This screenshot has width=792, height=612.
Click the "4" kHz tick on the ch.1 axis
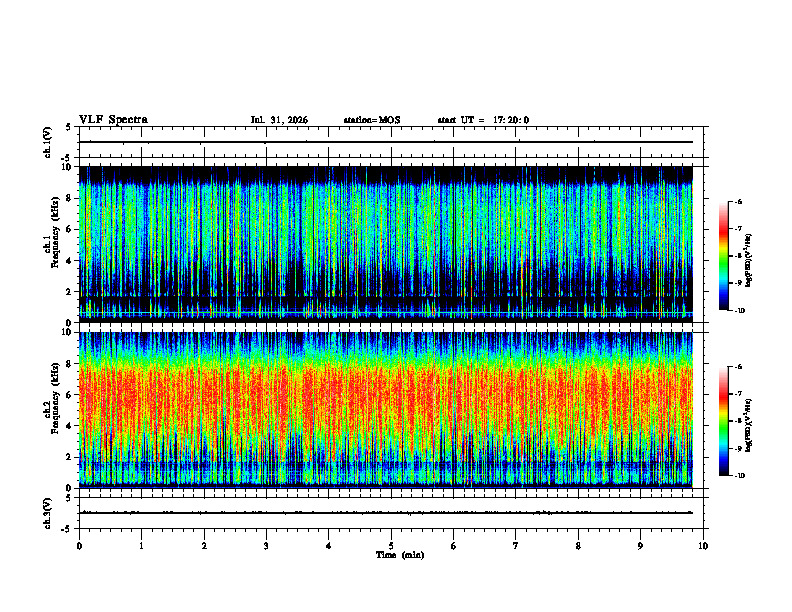click(x=70, y=261)
